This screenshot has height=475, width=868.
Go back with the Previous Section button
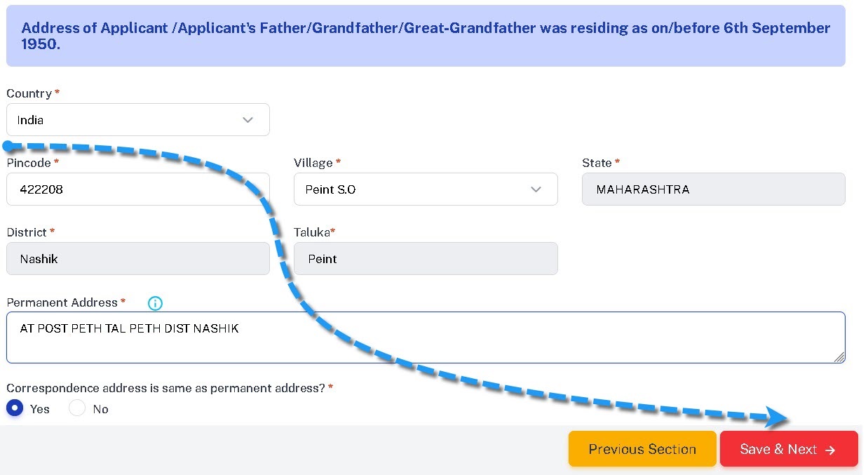pyautogui.click(x=642, y=449)
